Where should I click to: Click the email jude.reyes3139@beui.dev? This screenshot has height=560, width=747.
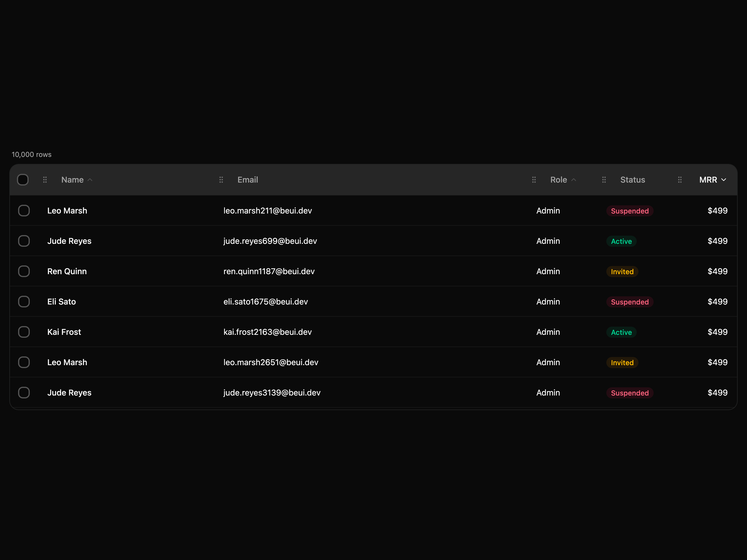pos(272,393)
